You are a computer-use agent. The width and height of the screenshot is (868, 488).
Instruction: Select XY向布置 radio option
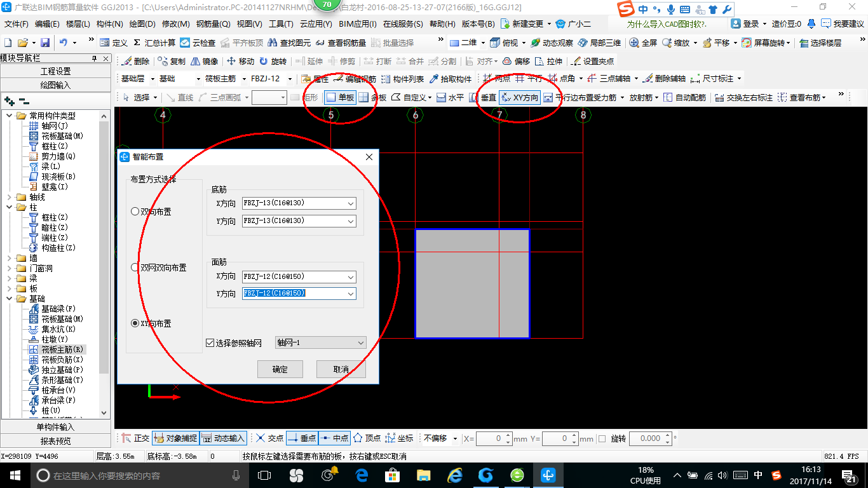pyautogui.click(x=135, y=323)
